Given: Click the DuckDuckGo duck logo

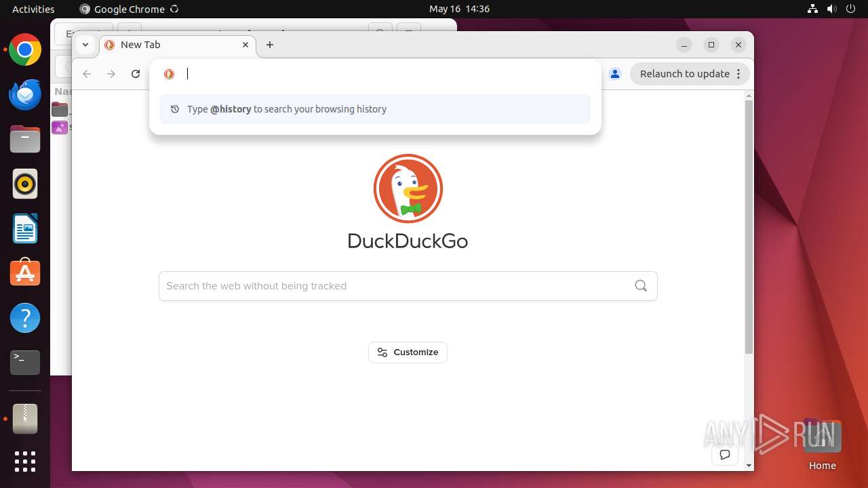Looking at the screenshot, I should [x=408, y=188].
